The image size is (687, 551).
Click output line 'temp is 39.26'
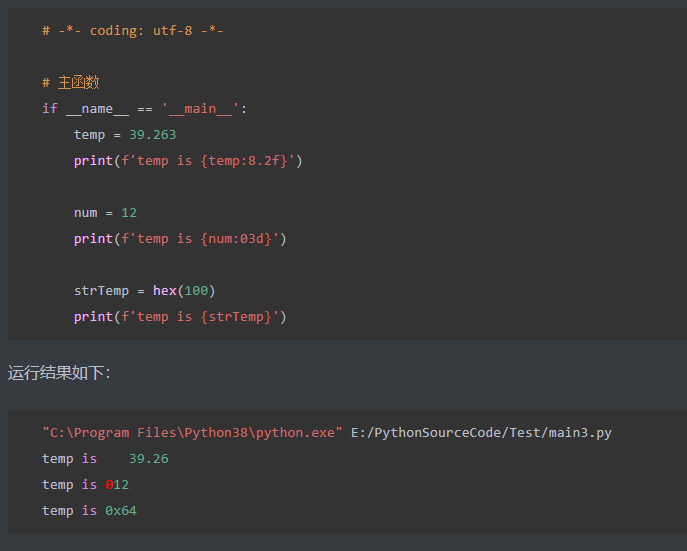(105, 459)
